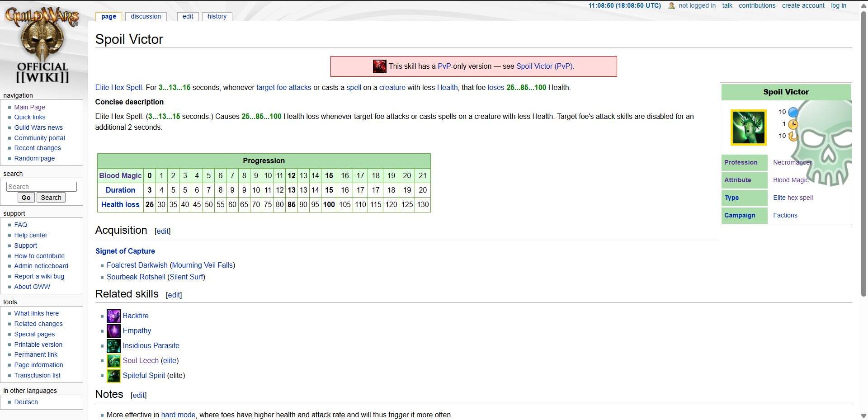
Task: Open Mourning Veil Falls link
Action: 203,265
